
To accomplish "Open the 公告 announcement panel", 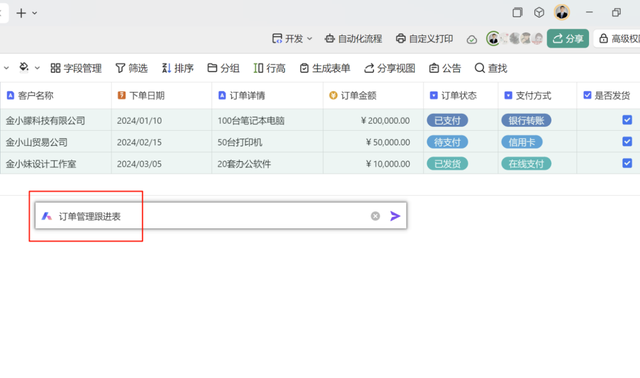I will pos(445,68).
